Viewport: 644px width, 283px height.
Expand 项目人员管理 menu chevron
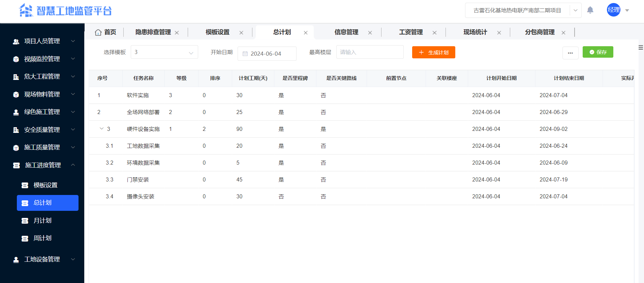click(x=73, y=41)
